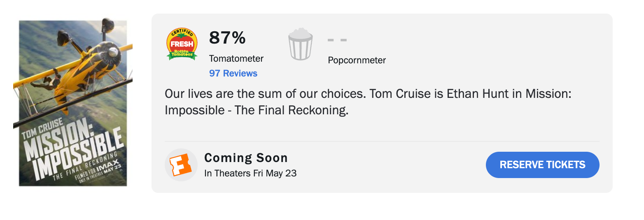Open the 97 Reviews link
This screenshot has height=220, width=644.
(233, 74)
